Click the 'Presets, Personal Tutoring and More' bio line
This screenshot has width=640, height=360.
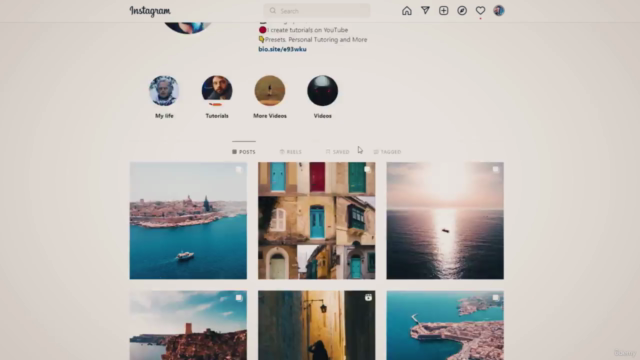[313, 40]
